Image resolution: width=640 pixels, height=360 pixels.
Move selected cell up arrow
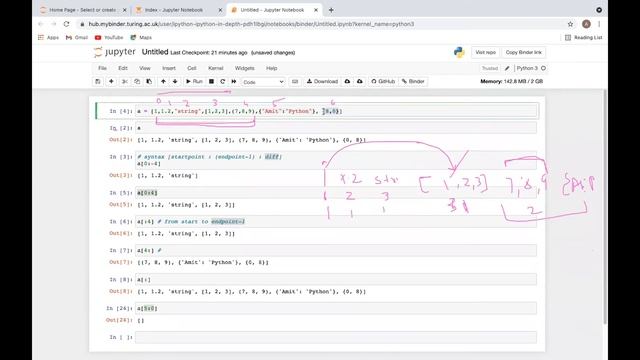coord(163,82)
